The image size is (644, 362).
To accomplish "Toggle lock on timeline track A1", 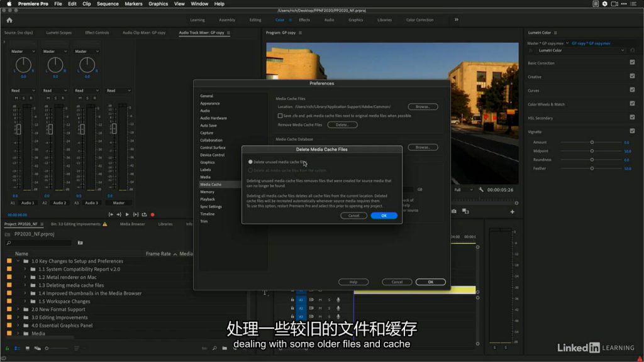I will click(292, 300).
